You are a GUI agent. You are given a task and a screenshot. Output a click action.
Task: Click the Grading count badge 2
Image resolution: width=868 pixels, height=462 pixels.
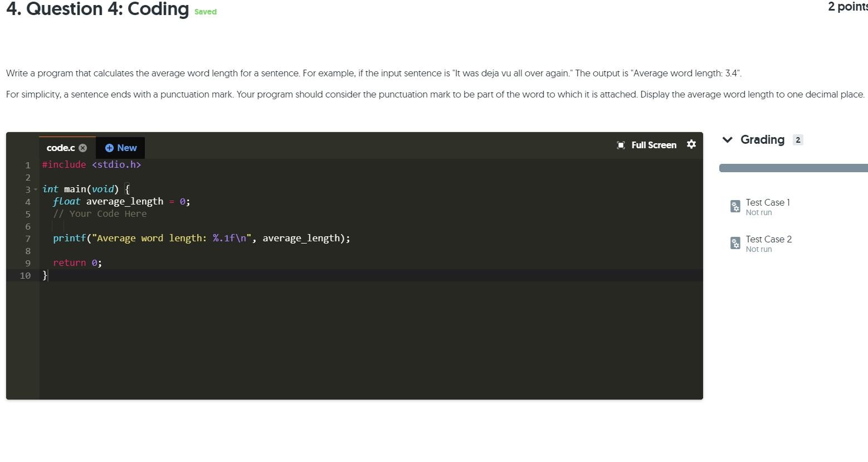(798, 140)
